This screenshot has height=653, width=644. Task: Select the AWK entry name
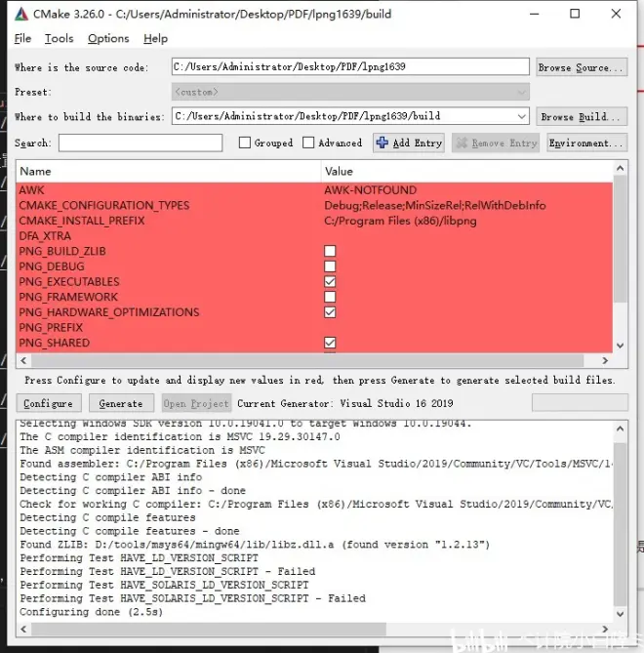[31, 190]
